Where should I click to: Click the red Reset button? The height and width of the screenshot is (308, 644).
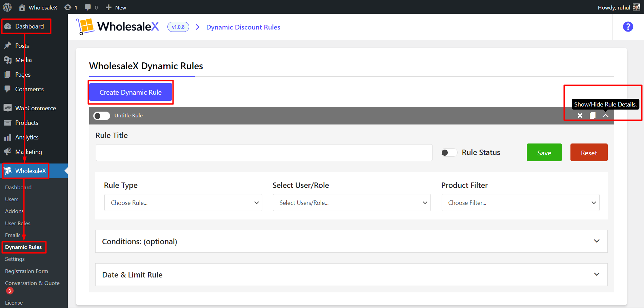[589, 153]
